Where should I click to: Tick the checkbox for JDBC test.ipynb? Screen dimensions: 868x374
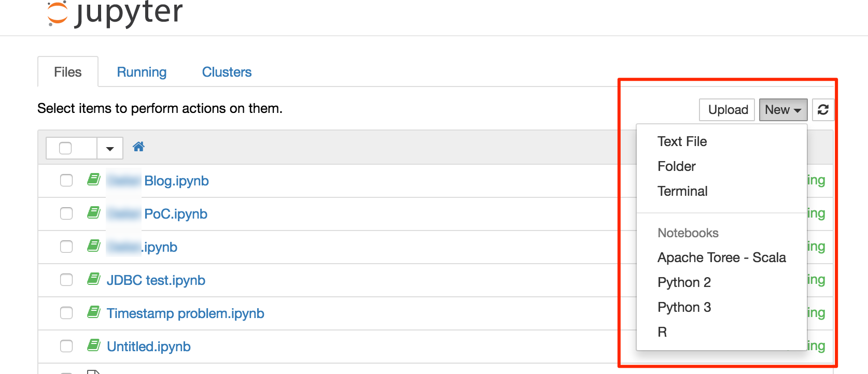pyautogui.click(x=66, y=280)
